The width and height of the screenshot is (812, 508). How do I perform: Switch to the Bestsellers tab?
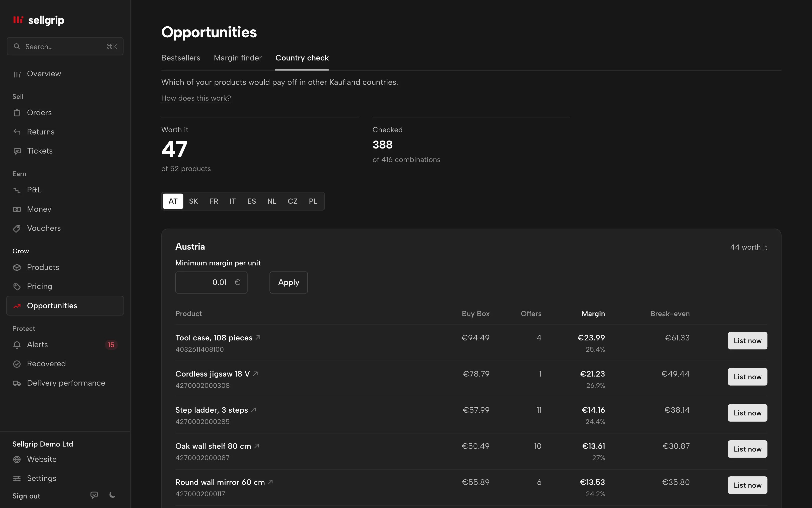181,58
